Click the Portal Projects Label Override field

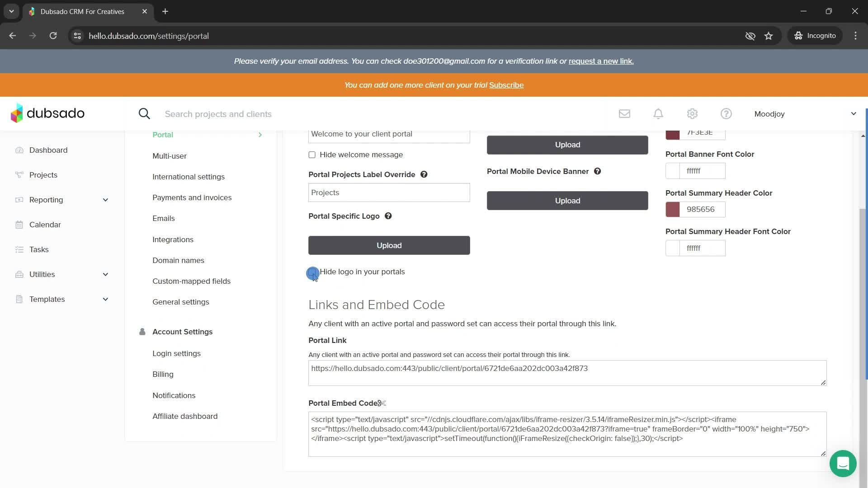(389, 192)
